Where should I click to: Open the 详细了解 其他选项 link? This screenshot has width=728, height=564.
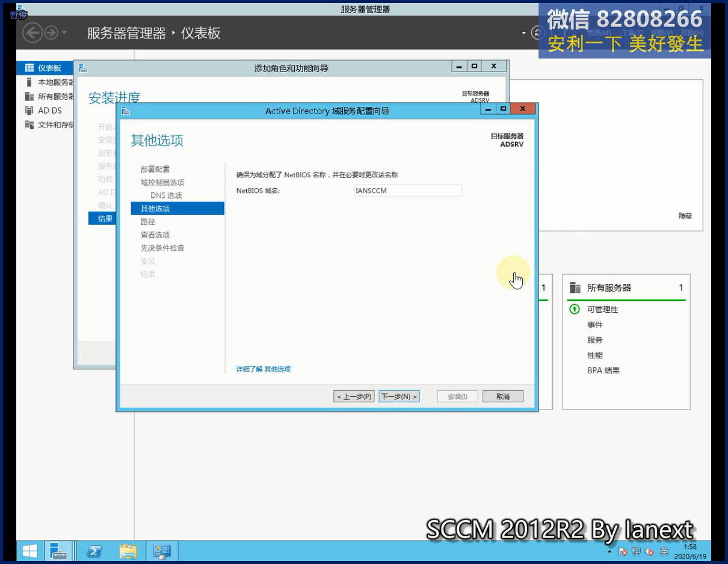point(264,369)
